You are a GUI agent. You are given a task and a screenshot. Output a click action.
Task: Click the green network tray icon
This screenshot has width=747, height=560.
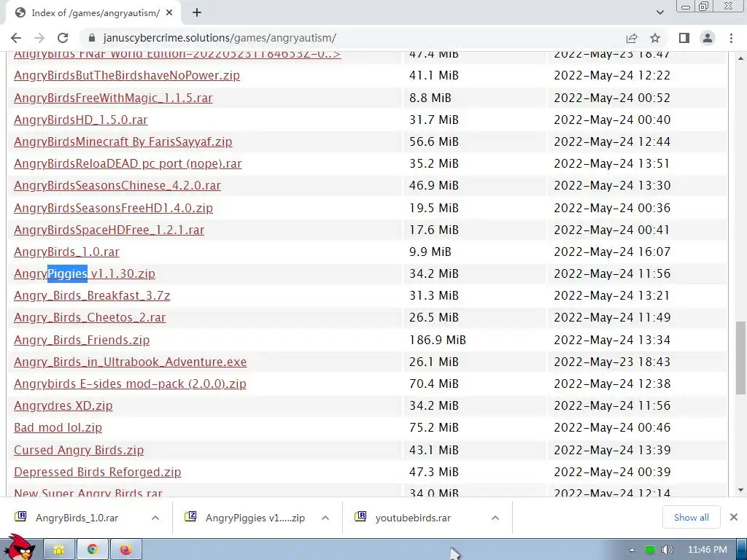pyautogui.click(x=649, y=550)
